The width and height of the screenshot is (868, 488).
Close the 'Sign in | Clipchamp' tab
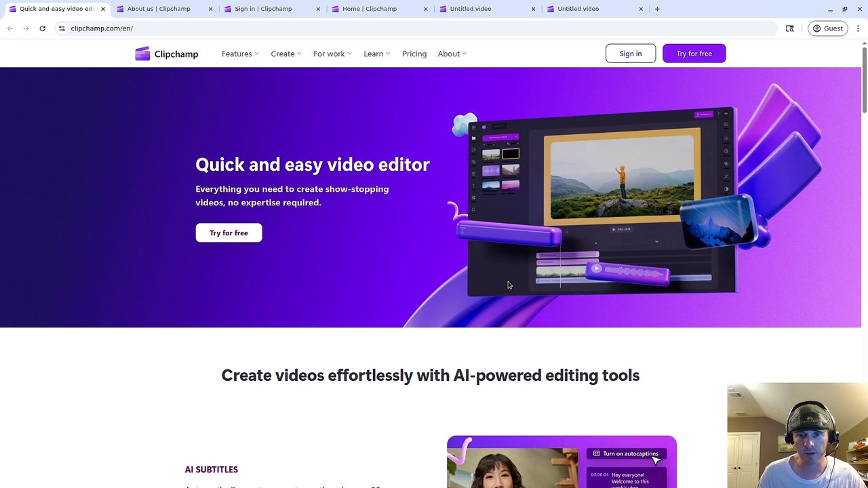[318, 9]
